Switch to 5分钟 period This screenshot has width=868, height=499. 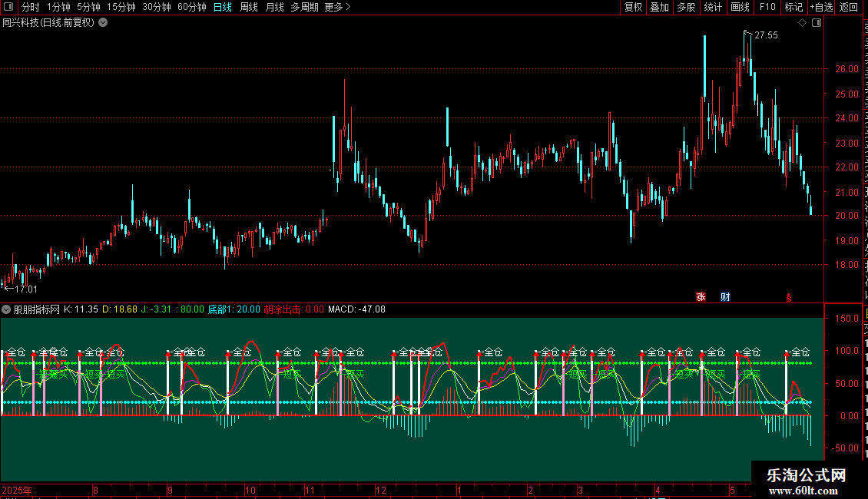click(88, 7)
